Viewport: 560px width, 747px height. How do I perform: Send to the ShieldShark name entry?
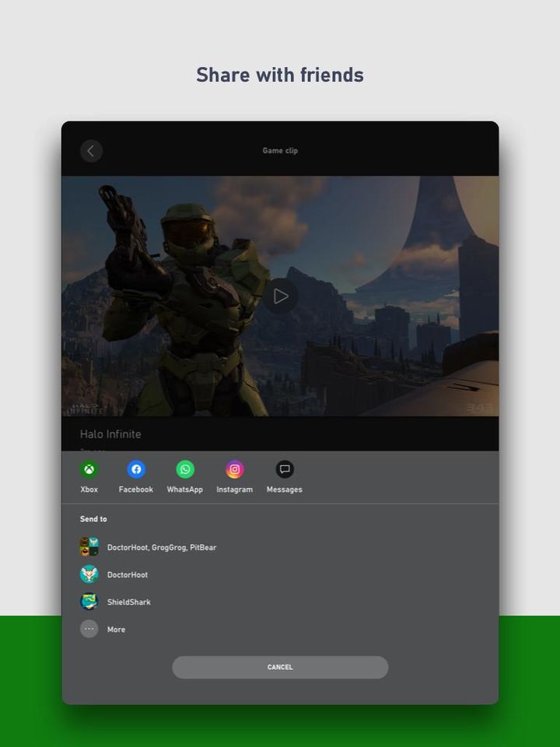(x=129, y=602)
